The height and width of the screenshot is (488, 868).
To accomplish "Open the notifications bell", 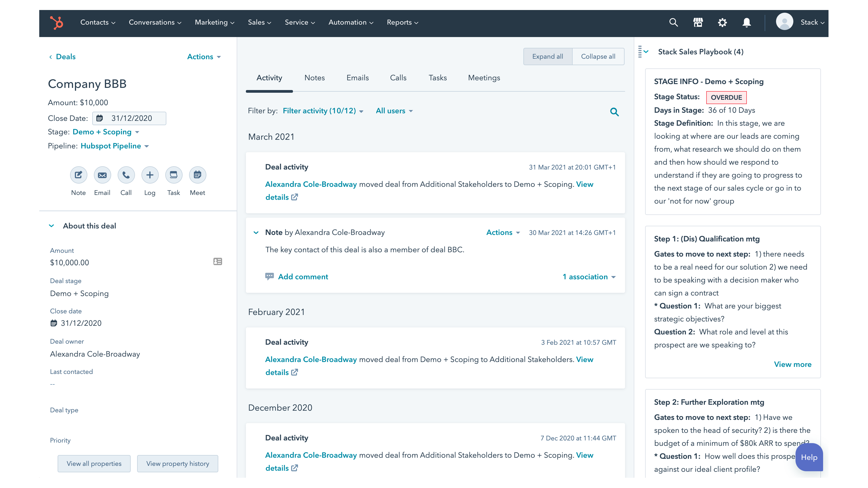I will click(746, 22).
